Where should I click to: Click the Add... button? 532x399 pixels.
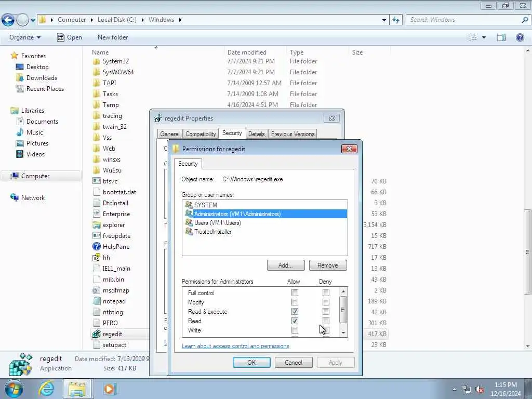click(x=286, y=265)
